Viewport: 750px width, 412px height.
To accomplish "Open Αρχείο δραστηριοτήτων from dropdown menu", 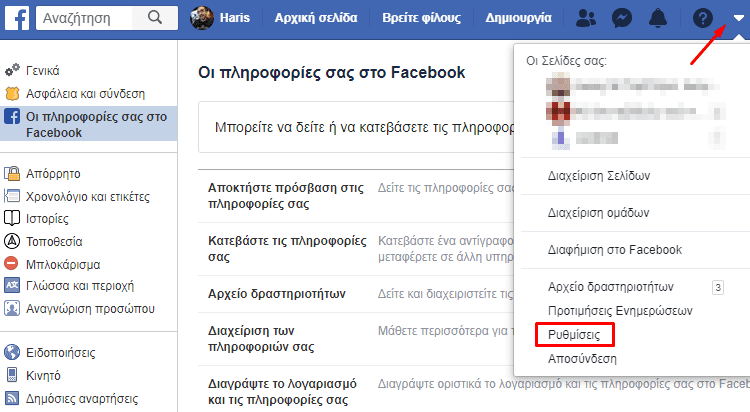I will 611,287.
